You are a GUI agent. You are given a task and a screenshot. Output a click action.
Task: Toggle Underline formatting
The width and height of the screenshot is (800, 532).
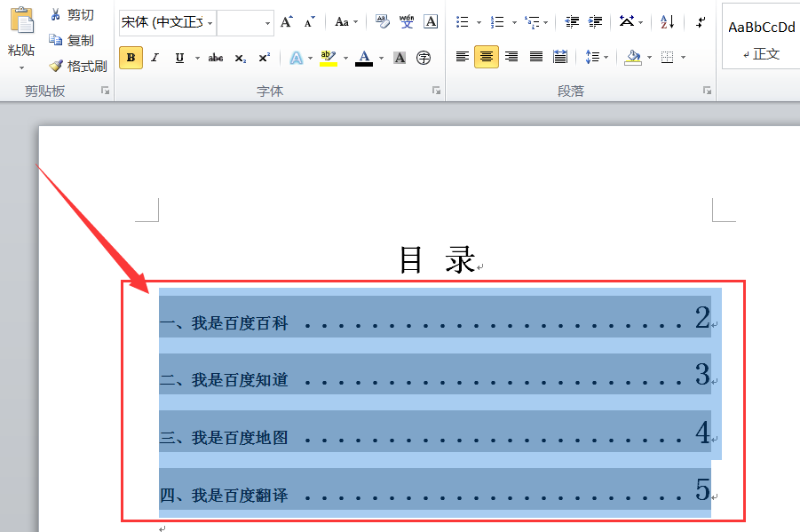click(179, 58)
